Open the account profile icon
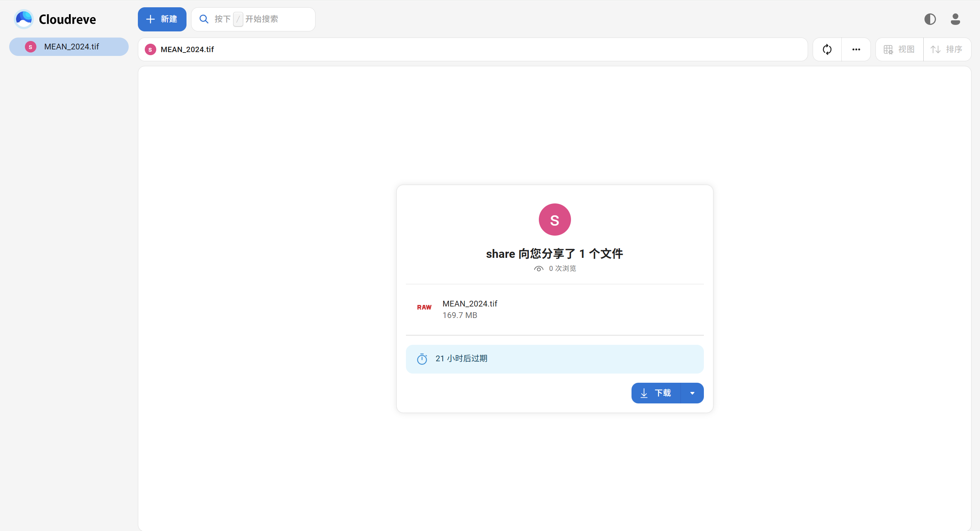This screenshot has width=980, height=531. [955, 19]
